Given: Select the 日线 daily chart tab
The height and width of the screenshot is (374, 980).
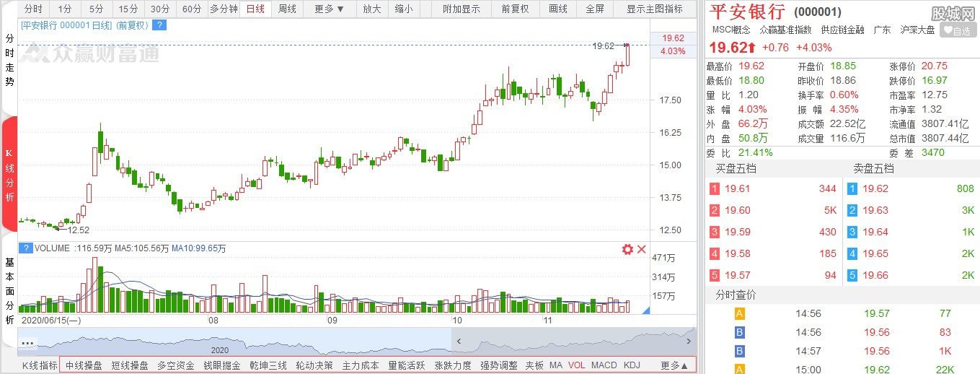Looking at the screenshot, I should point(255,9).
